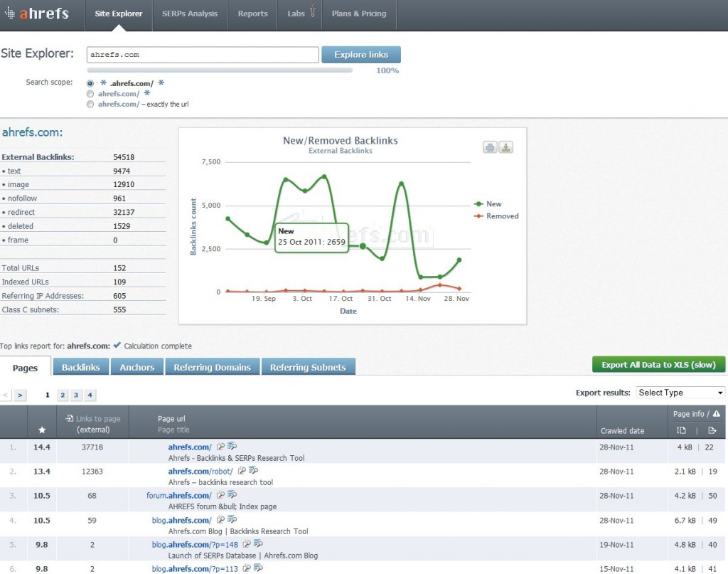Click the redirect count 32137
This screenshot has height=574, width=728.
click(x=124, y=212)
